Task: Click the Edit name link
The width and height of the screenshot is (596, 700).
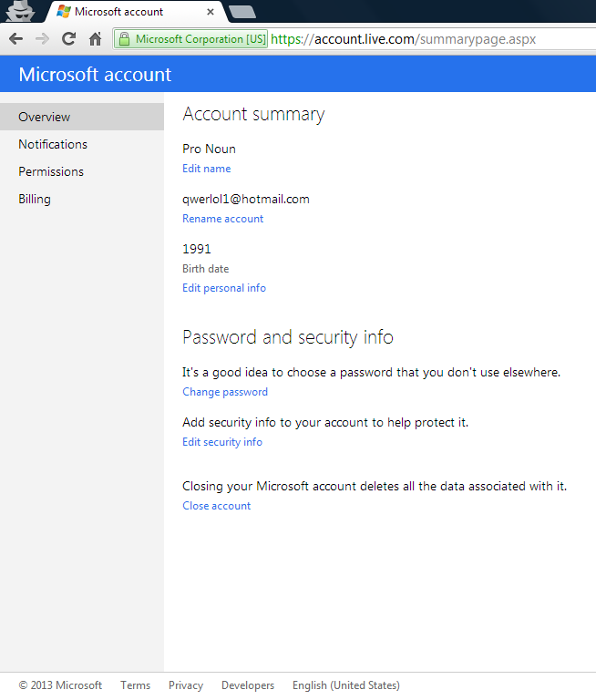Action: coord(206,169)
